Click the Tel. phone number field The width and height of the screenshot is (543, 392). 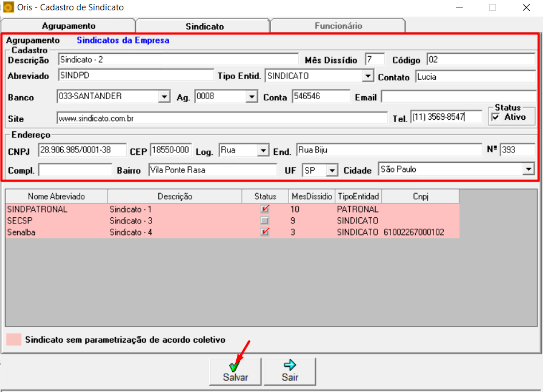446,117
